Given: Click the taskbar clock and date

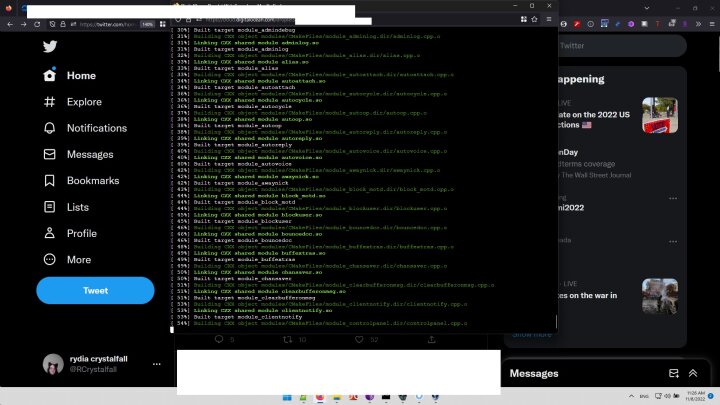Looking at the screenshot, I should click(x=696, y=396).
